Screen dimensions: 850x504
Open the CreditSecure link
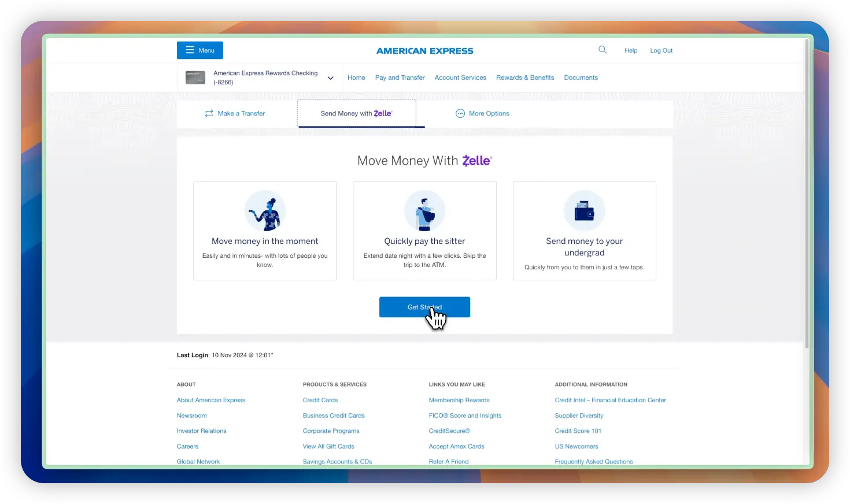click(449, 431)
